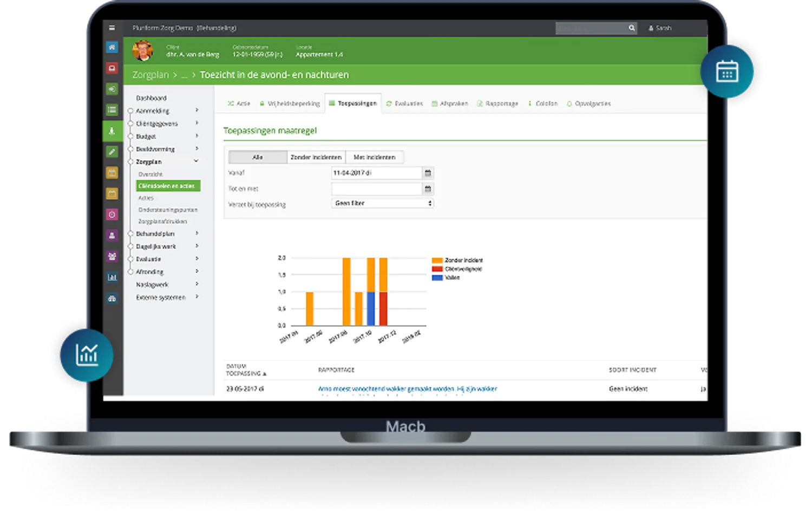
Task: Open the pink clock icon in sidebar
Action: coord(112,215)
